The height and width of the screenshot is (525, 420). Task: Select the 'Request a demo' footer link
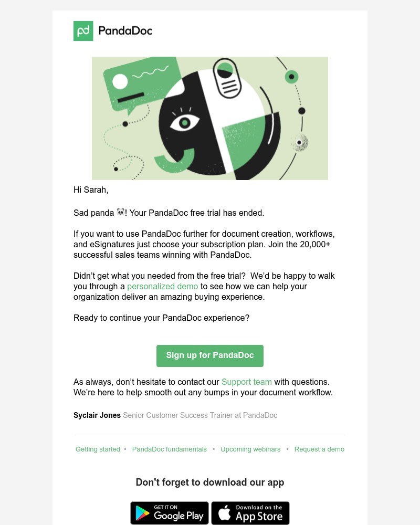point(319,449)
